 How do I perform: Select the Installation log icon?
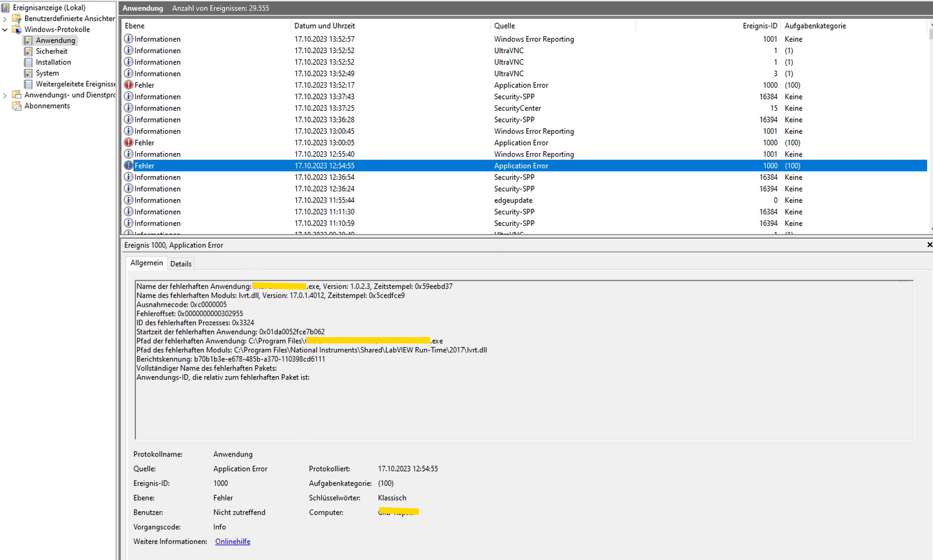29,62
